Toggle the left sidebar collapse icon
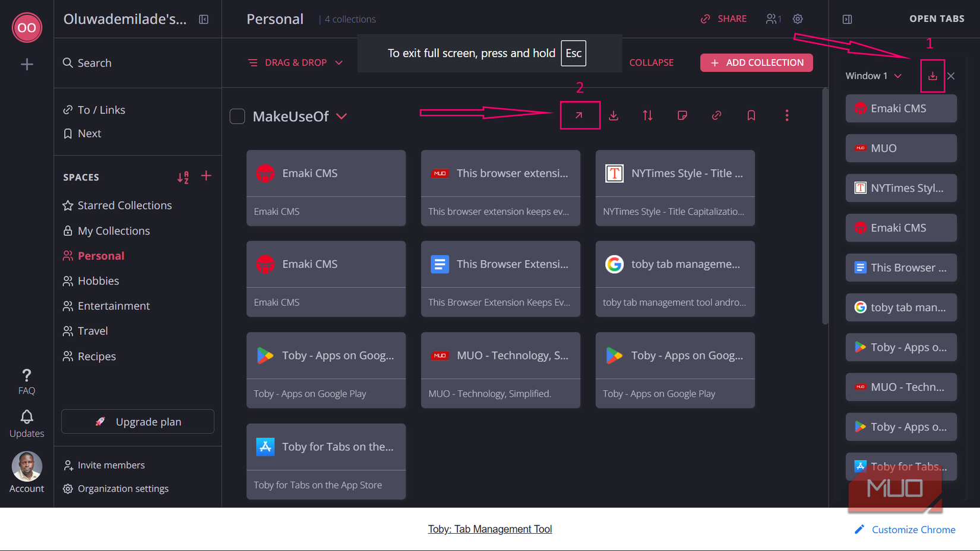This screenshot has width=980, height=551. point(204,19)
